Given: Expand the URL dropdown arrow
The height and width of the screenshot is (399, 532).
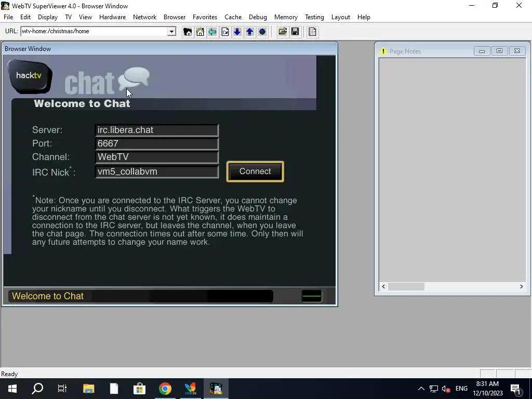Looking at the screenshot, I should pos(171,32).
